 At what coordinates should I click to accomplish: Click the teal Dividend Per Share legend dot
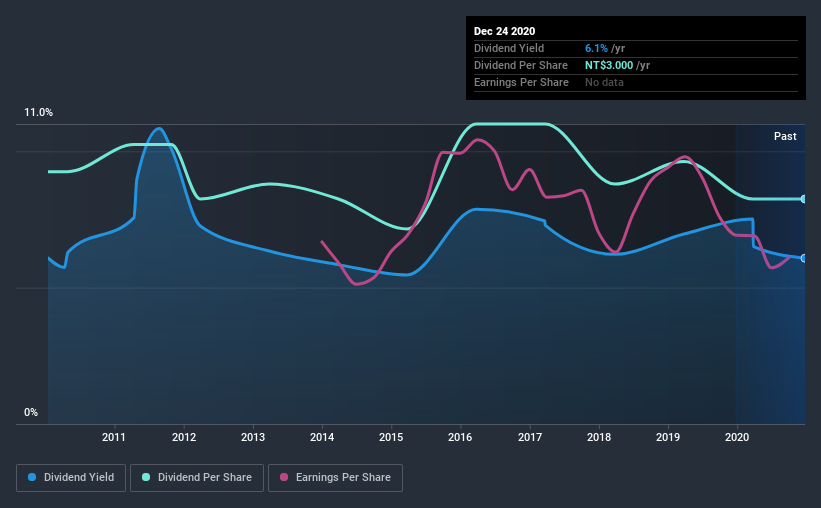click(146, 477)
